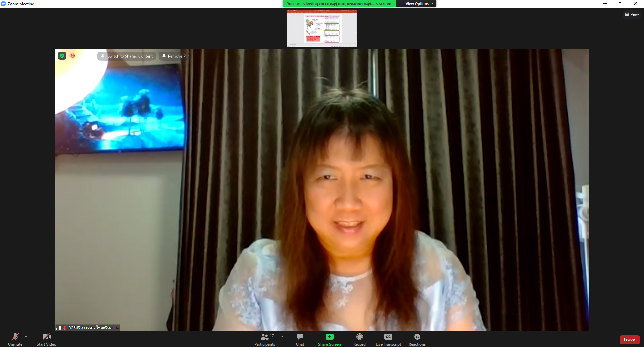The width and height of the screenshot is (644, 347).
Task: Leave the meeting
Action: (629, 340)
